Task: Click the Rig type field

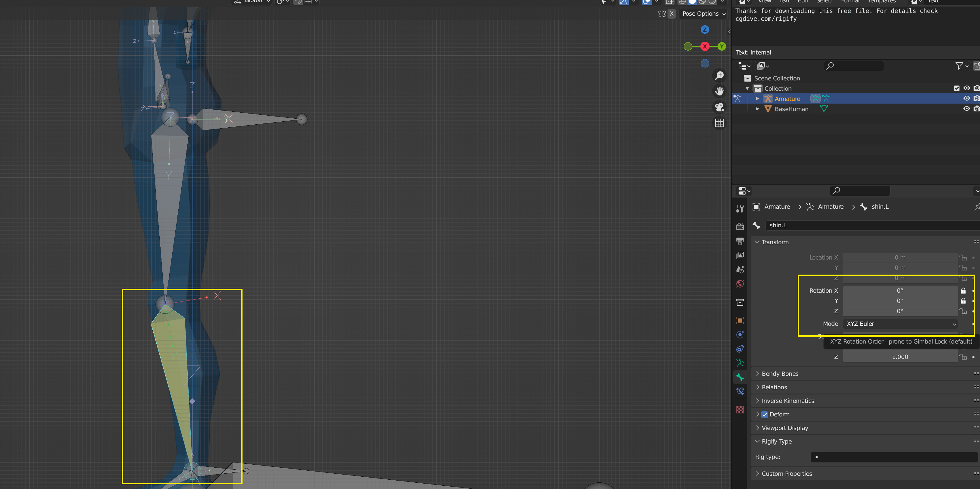Action: click(x=894, y=457)
